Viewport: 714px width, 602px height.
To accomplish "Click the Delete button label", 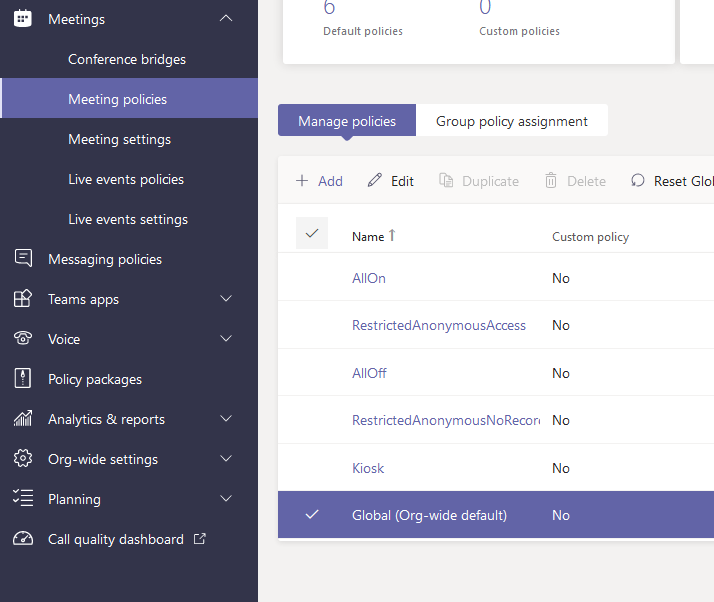I will pos(586,181).
